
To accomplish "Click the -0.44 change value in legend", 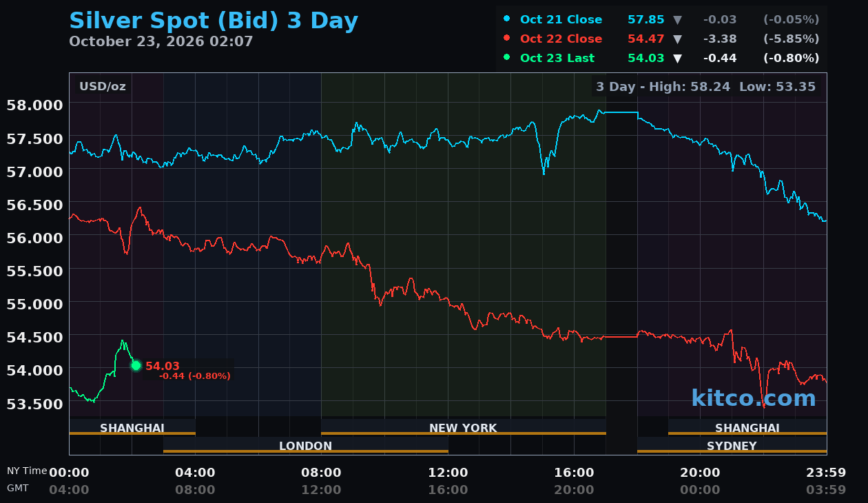I will (x=719, y=58).
